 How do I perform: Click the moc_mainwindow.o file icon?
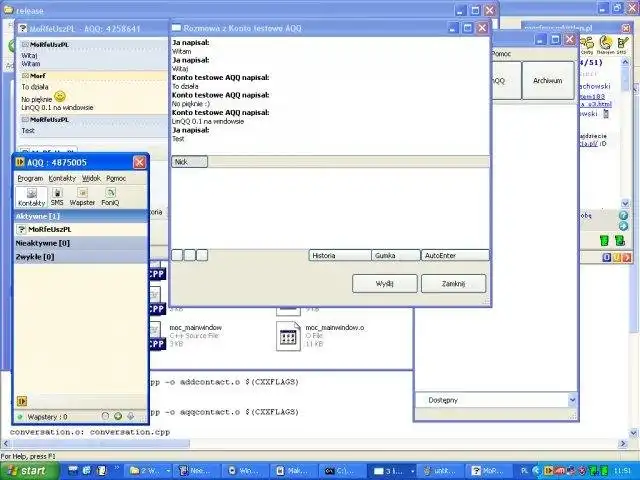click(288, 336)
